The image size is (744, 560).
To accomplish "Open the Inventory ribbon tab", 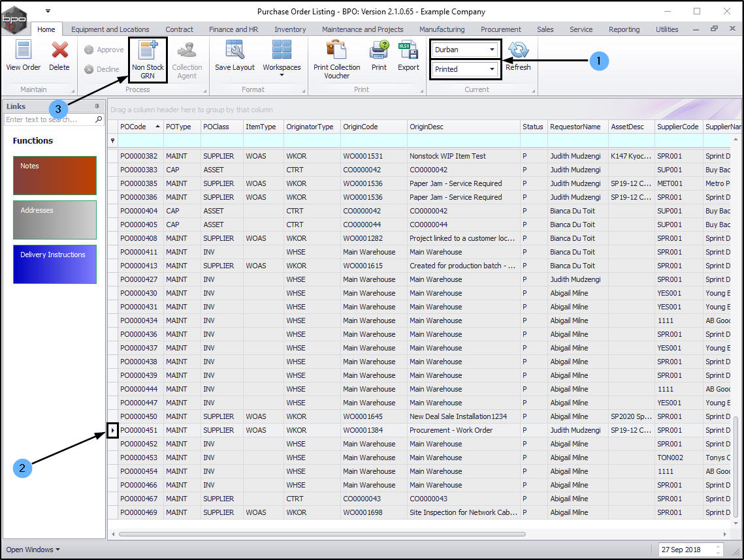I will click(x=290, y=29).
